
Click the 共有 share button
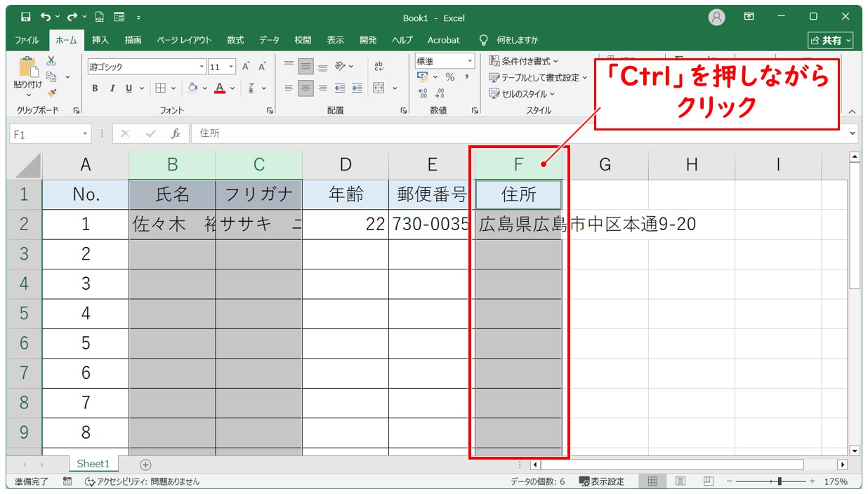[x=831, y=40]
